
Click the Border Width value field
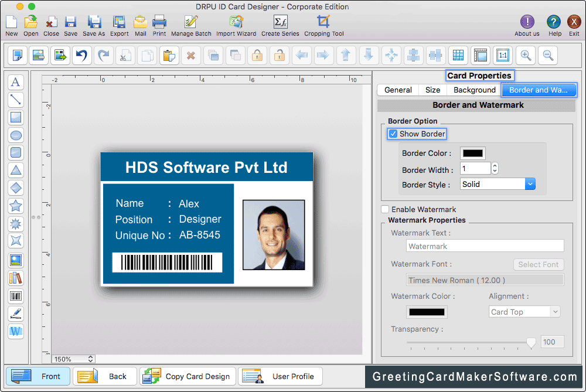coord(475,169)
